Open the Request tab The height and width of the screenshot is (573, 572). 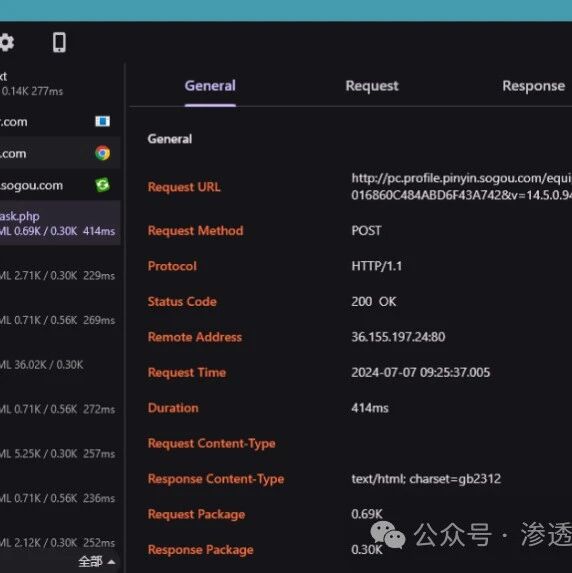click(x=372, y=86)
